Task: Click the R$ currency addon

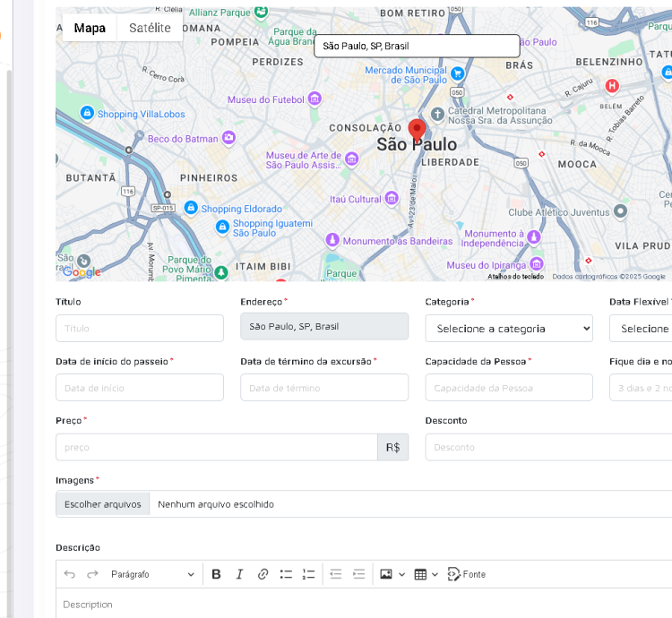Action: (393, 447)
